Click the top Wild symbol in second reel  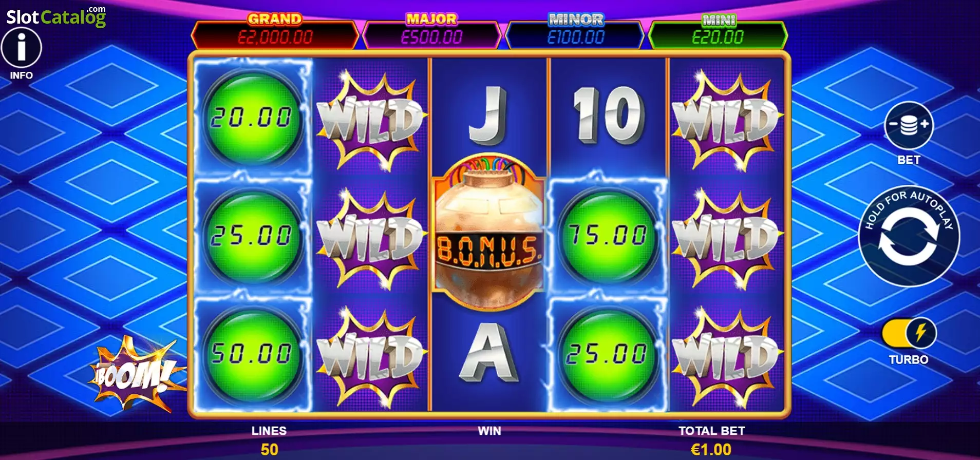click(x=370, y=120)
